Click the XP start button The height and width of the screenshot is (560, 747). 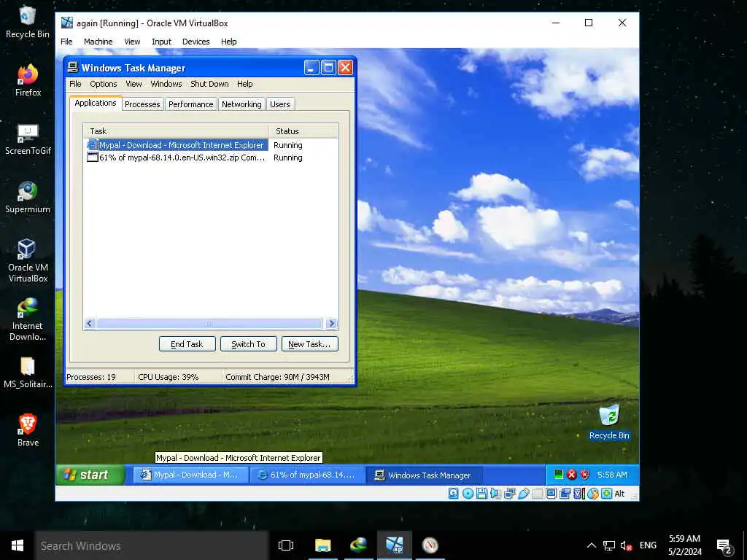pos(90,475)
